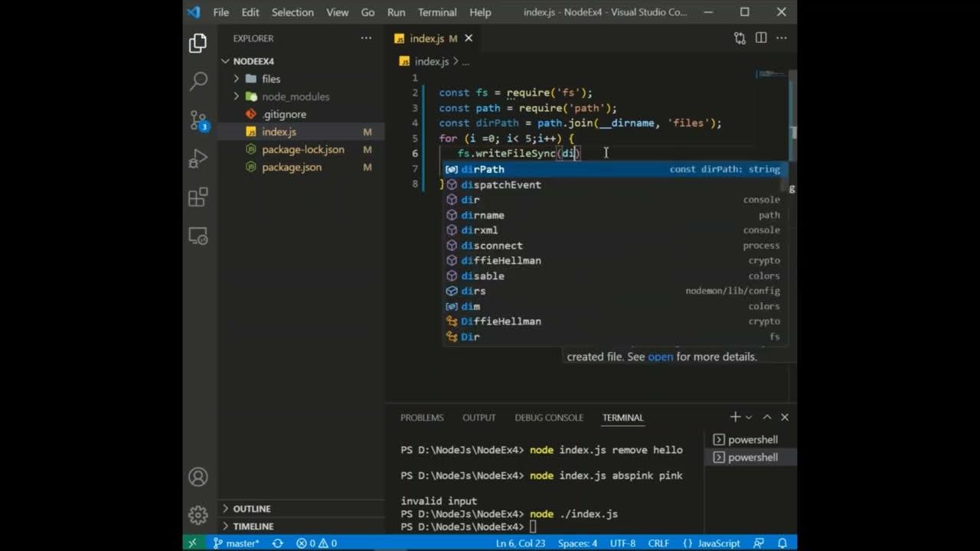Open the terminal launch profile dropdown
Image resolution: width=980 pixels, height=551 pixels.
749,417
